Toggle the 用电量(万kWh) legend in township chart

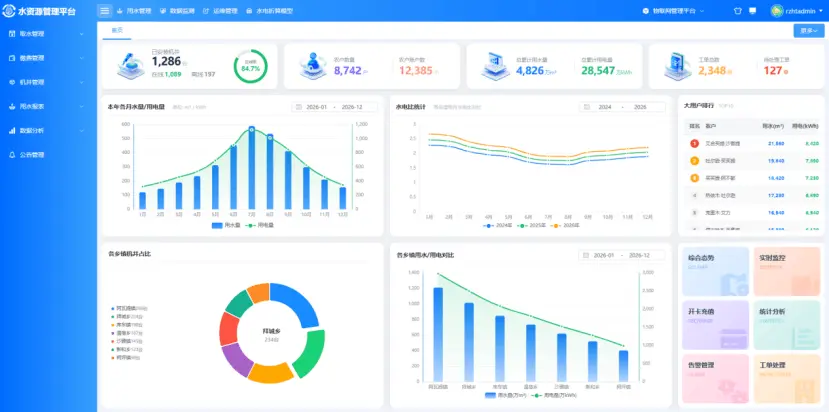click(554, 395)
